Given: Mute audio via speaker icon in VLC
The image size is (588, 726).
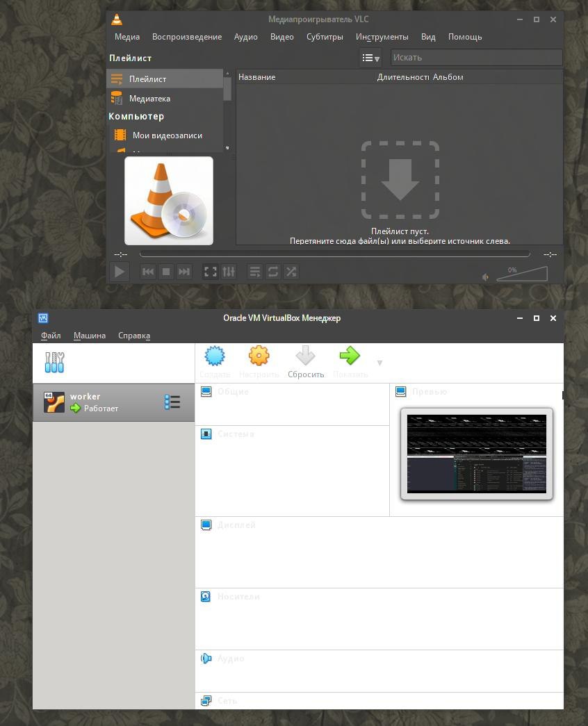Looking at the screenshot, I should (486, 277).
